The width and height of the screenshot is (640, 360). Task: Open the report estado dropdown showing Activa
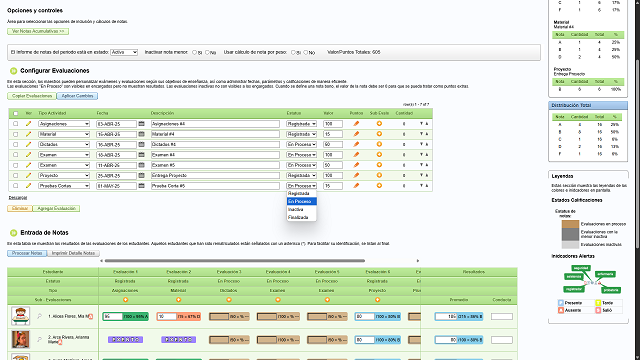pyautogui.click(x=124, y=52)
